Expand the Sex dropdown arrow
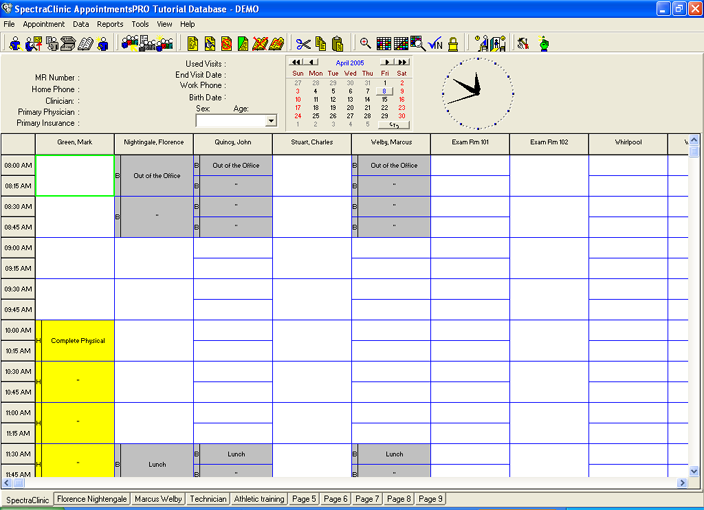 pyautogui.click(x=271, y=120)
